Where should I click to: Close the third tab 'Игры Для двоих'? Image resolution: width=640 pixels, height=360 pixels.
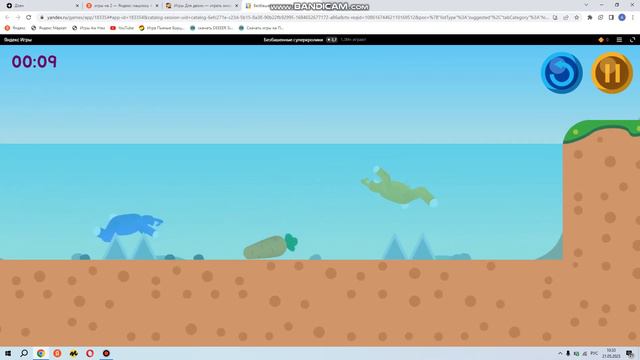236,6
